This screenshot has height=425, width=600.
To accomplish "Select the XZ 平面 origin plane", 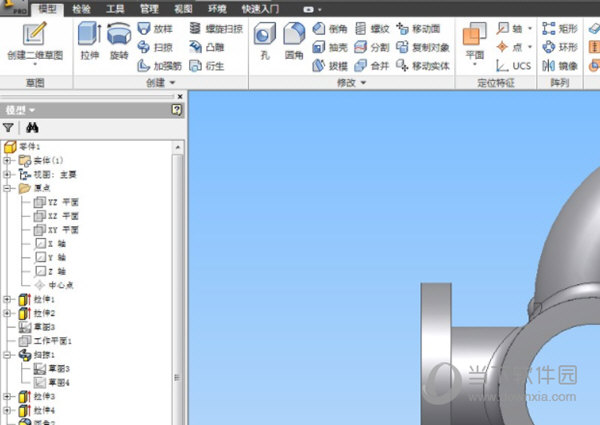I will (56, 216).
